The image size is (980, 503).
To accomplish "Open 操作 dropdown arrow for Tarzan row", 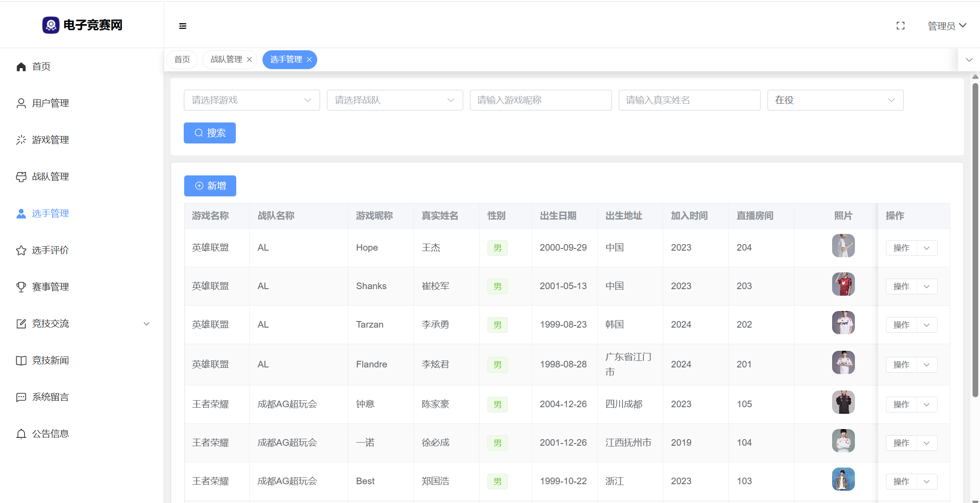I will (927, 325).
